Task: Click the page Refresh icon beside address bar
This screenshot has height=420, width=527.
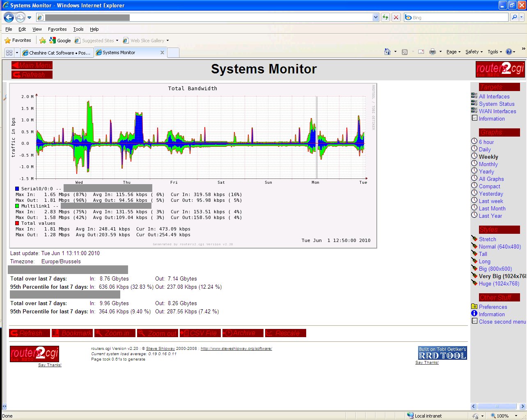Action: [385, 17]
